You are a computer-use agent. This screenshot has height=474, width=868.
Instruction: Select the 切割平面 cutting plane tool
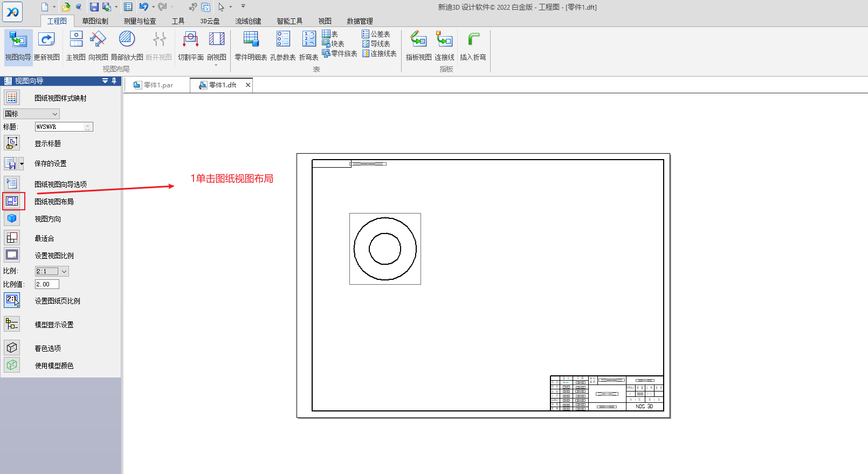tap(191, 46)
